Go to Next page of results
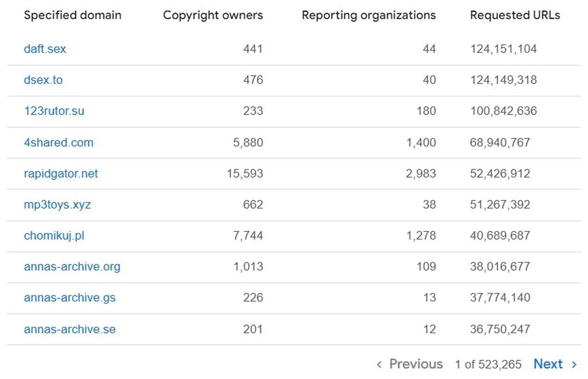This screenshot has width=588, height=379. (x=548, y=364)
